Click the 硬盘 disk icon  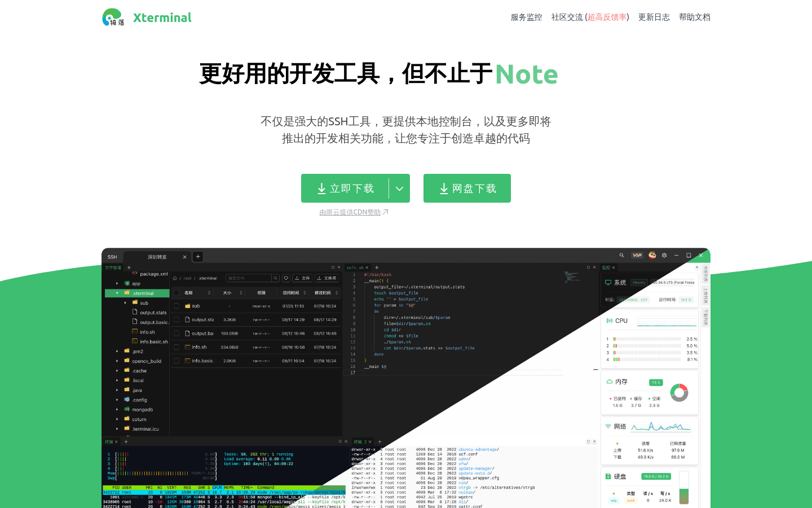point(608,476)
